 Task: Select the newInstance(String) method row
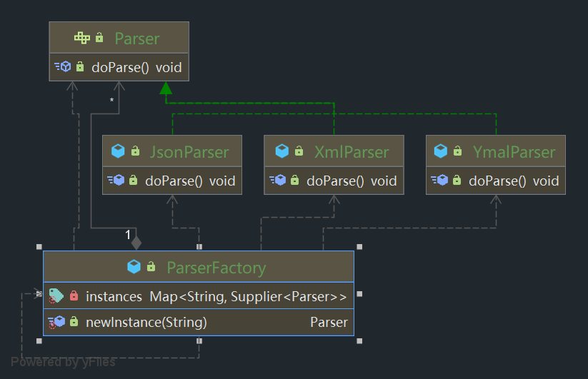click(x=146, y=323)
